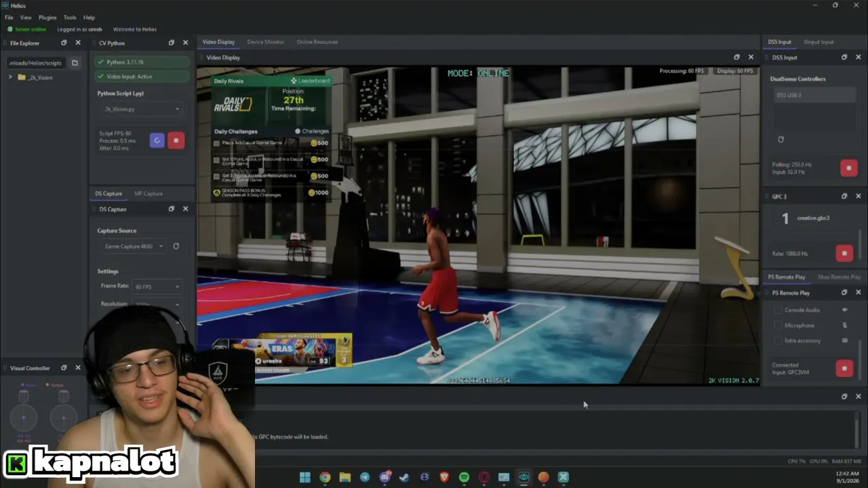
Task: Enable the Console Audio checkbox
Action: point(778,310)
